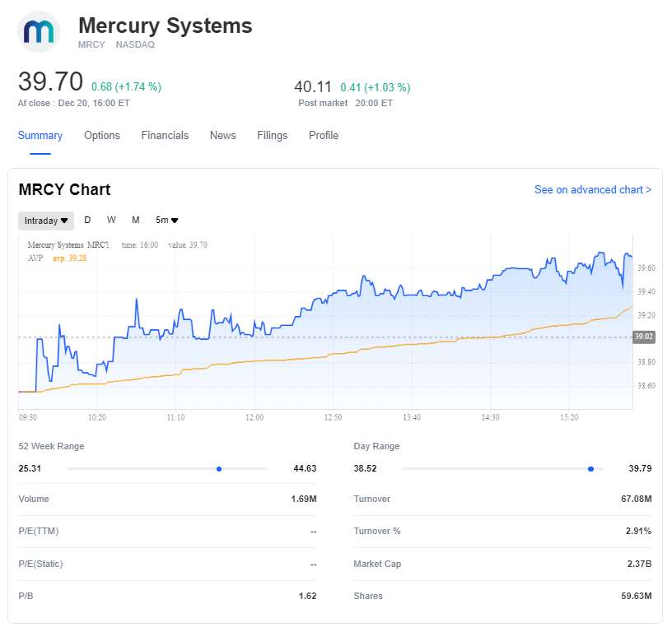Open the Intraday timeframe dropdown
The height and width of the screenshot is (632, 672).
(x=46, y=221)
